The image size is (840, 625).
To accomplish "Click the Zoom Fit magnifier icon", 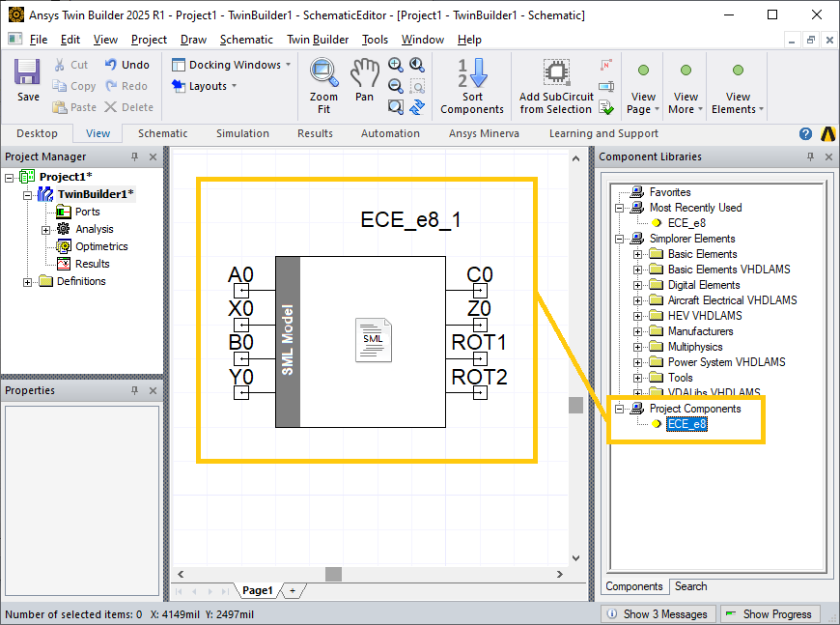I will coord(323,72).
